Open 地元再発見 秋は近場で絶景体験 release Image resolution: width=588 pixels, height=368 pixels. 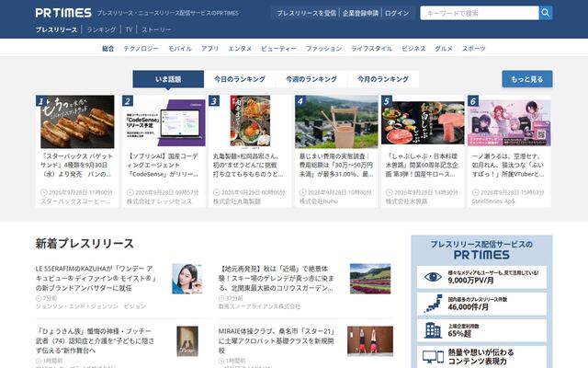click(x=277, y=278)
